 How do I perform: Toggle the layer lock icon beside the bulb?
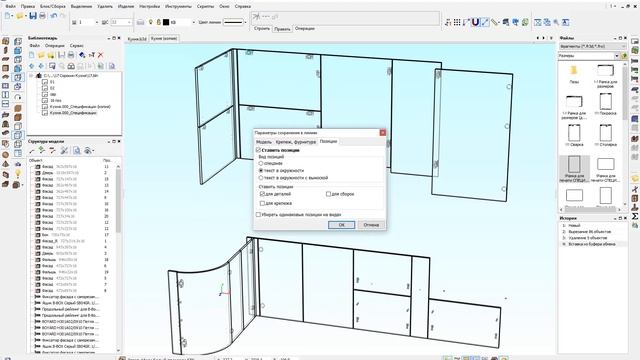pyautogui.click(x=158, y=22)
